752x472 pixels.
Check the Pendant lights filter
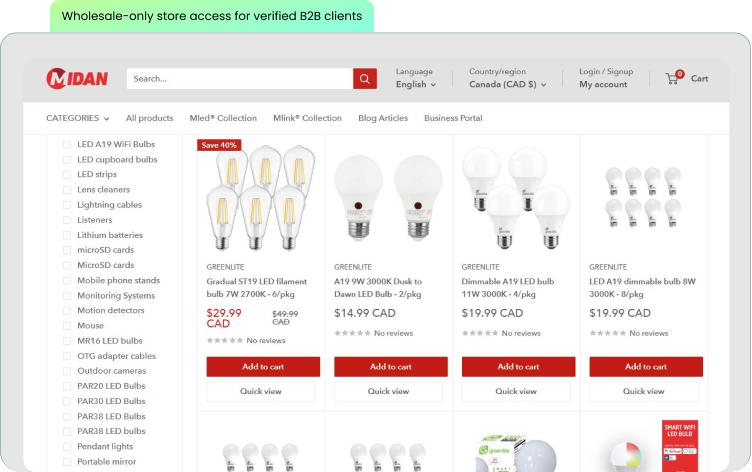point(67,447)
